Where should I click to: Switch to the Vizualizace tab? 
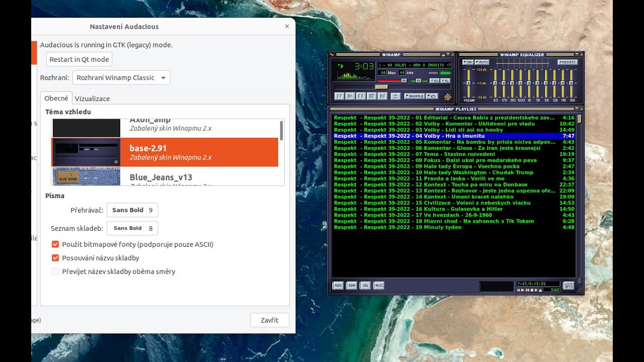[x=92, y=99]
